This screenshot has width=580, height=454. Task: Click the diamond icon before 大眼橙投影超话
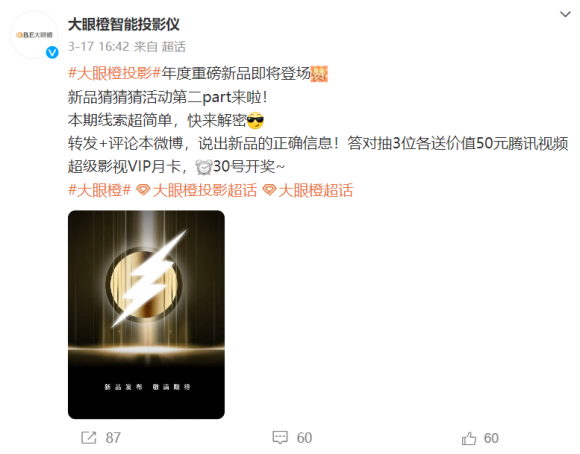point(143,190)
